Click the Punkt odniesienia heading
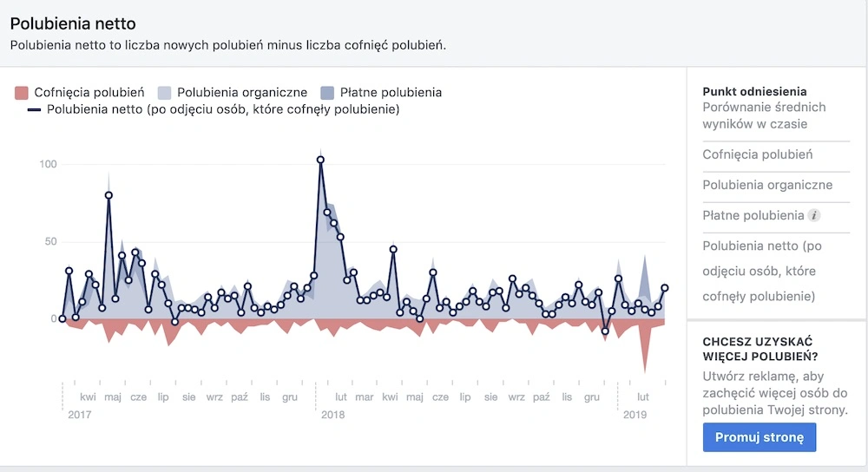Image resolution: width=868 pixels, height=472 pixels. pyautogui.click(x=754, y=91)
